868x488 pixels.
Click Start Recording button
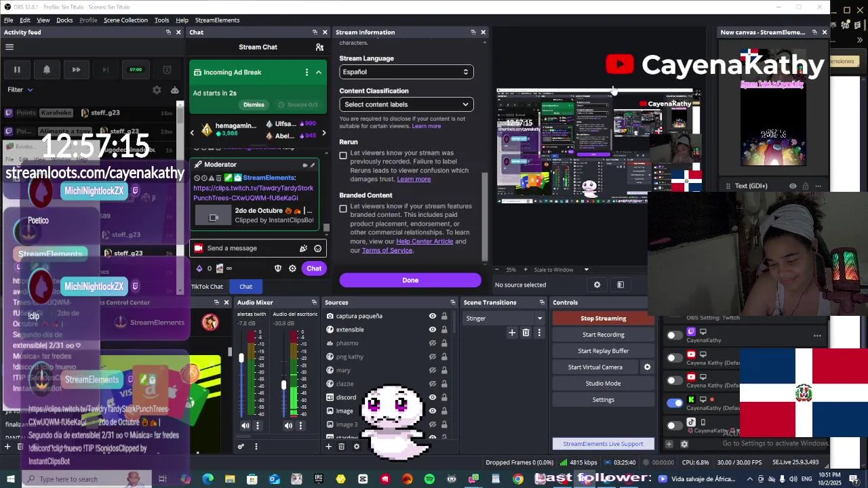click(603, 334)
